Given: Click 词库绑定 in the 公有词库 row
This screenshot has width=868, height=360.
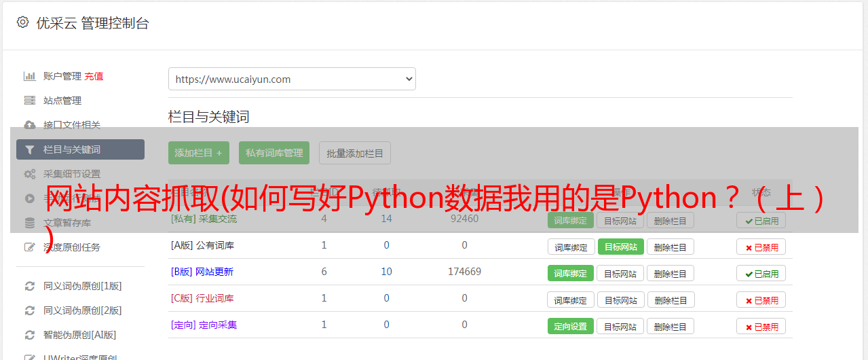Looking at the screenshot, I should 571,247.
